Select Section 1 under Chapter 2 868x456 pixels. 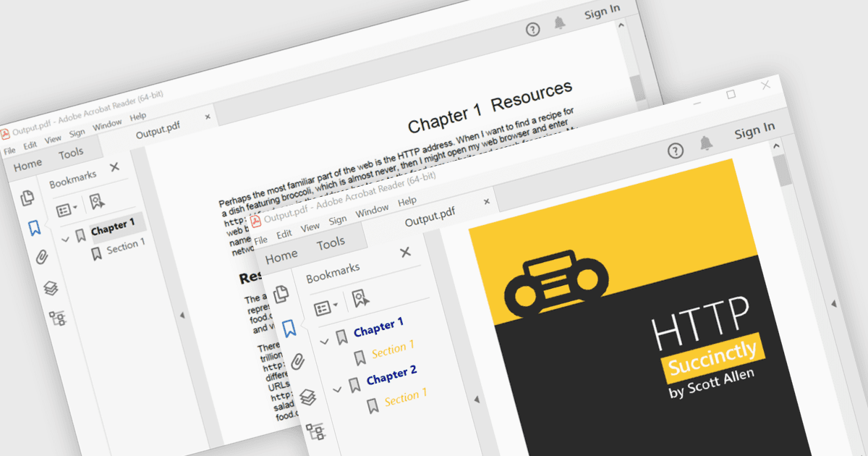[x=406, y=397]
